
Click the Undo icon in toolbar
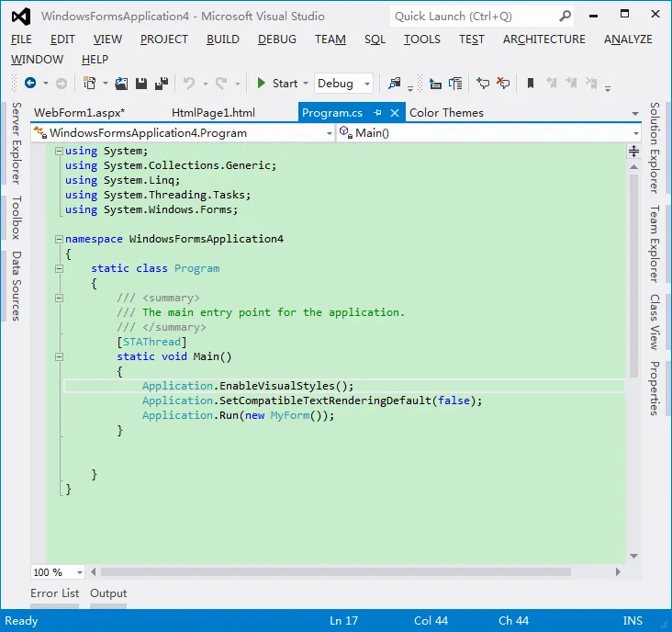[x=189, y=84]
